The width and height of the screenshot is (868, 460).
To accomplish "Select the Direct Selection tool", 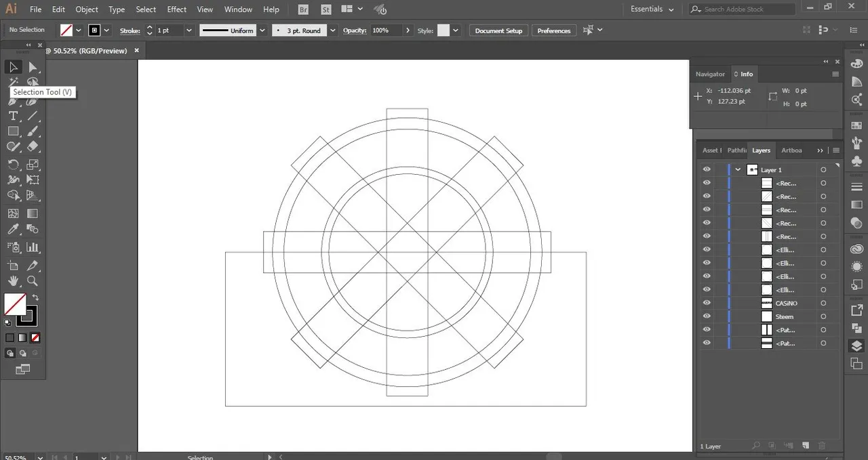I will [33, 66].
